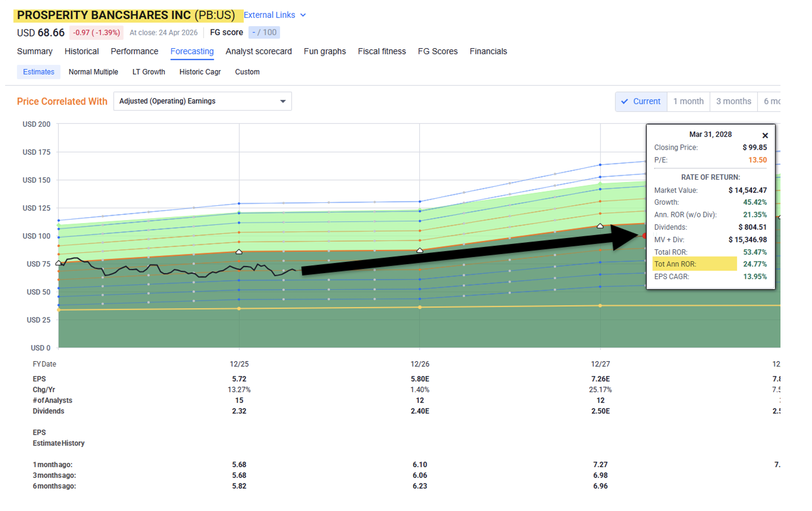Screen dimensions: 812x511
Task: Click the FG score badge
Action: point(264,32)
